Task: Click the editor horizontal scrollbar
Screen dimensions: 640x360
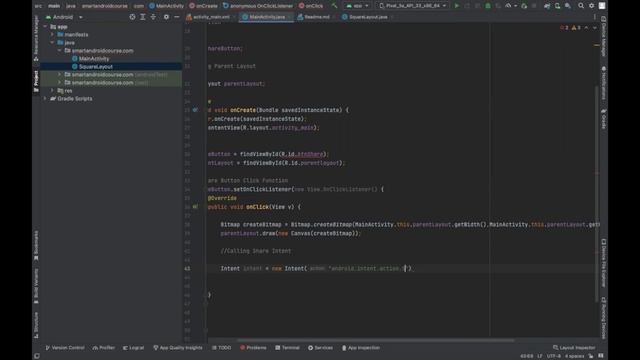Action: (376, 340)
